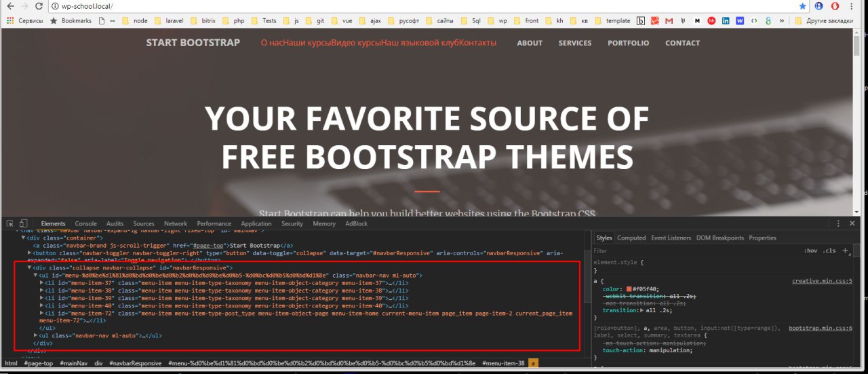Switch to the Computed styles tab

(631, 238)
